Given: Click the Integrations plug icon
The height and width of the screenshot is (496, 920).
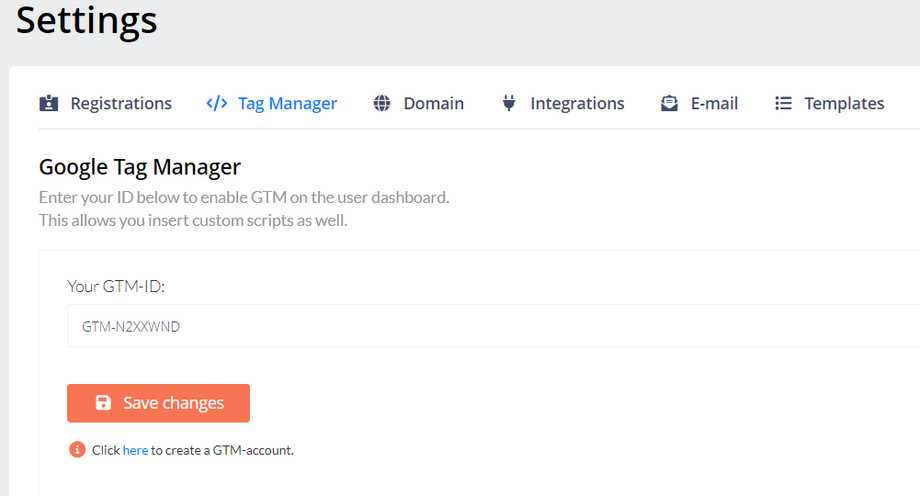Looking at the screenshot, I should tap(509, 103).
